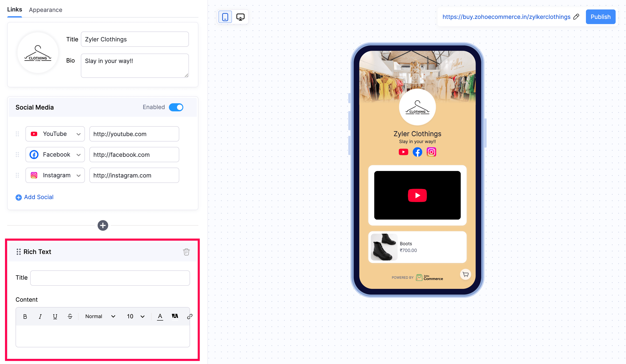Open the Appearance tab
This screenshot has height=364, width=626.
pyautogui.click(x=45, y=10)
